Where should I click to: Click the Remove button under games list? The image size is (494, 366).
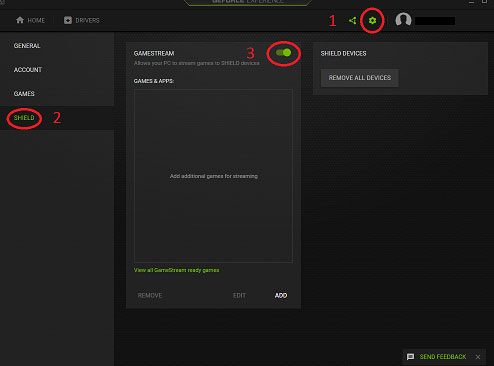click(x=150, y=295)
